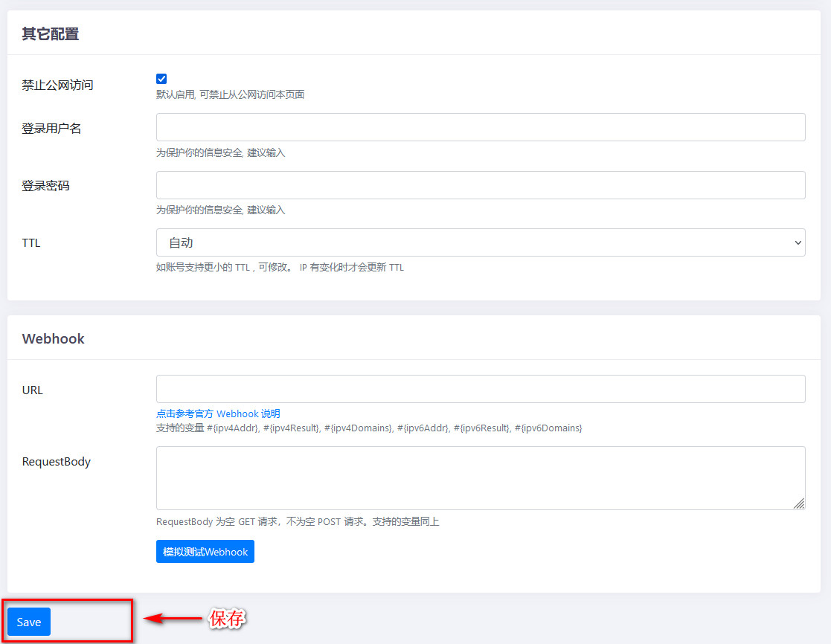Click the 登录用户名 input field

click(480, 127)
